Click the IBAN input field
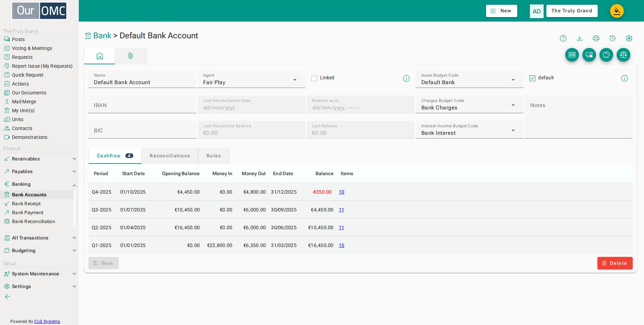This screenshot has width=644, height=325. click(x=142, y=104)
